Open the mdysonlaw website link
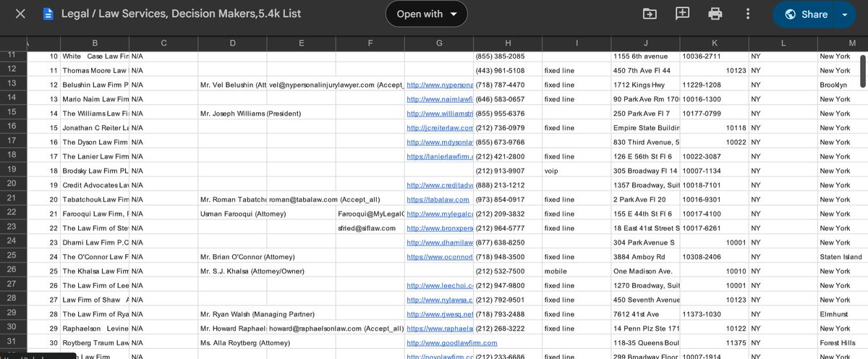868x359 pixels. (x=440, y=143)
